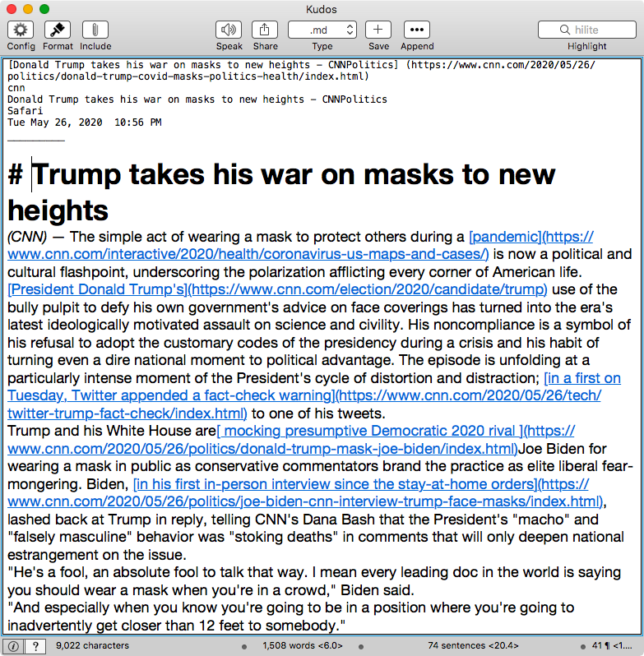Click the heading 'Trump takes his war on masks'
This screenshot has height=656, width=644.
pos(281,192)
